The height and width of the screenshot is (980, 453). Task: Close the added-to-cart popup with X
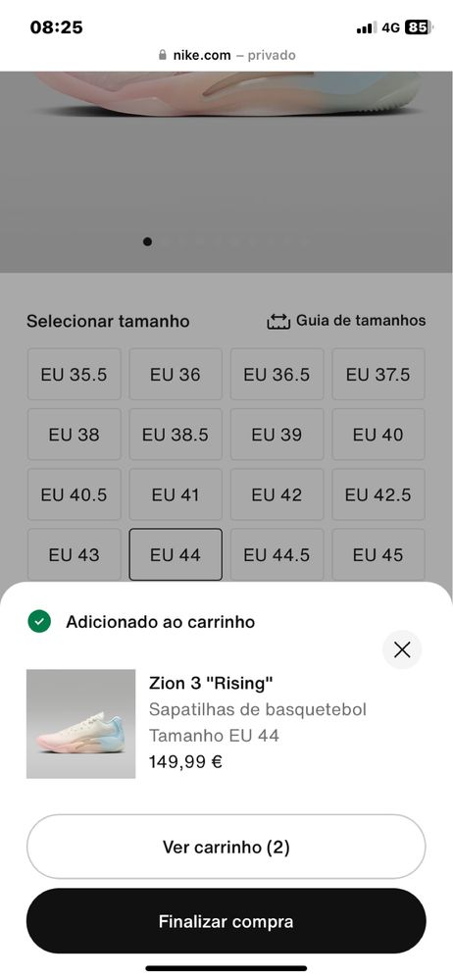point(402,650)
